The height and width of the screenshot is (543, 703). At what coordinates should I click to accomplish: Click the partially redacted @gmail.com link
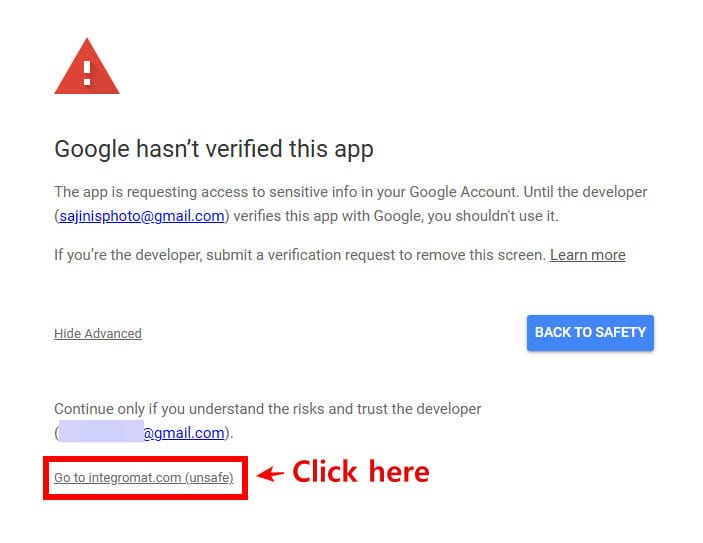[x=182, y=433]
